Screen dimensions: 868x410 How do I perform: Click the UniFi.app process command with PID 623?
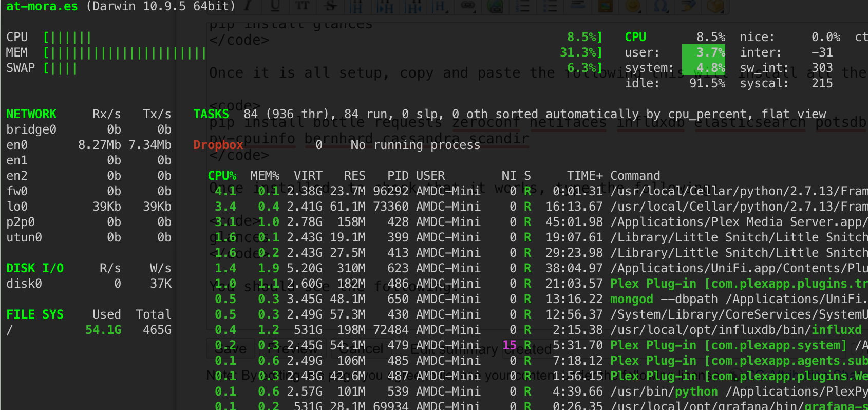[x=739, y=268]
